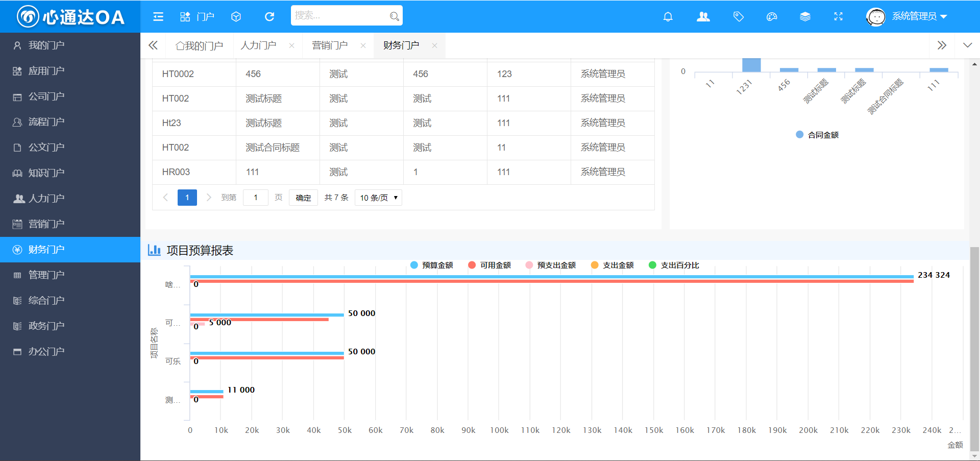980x461 pixels.
Task: Switch to the 我的门户 tab
Action: point(200,45)
